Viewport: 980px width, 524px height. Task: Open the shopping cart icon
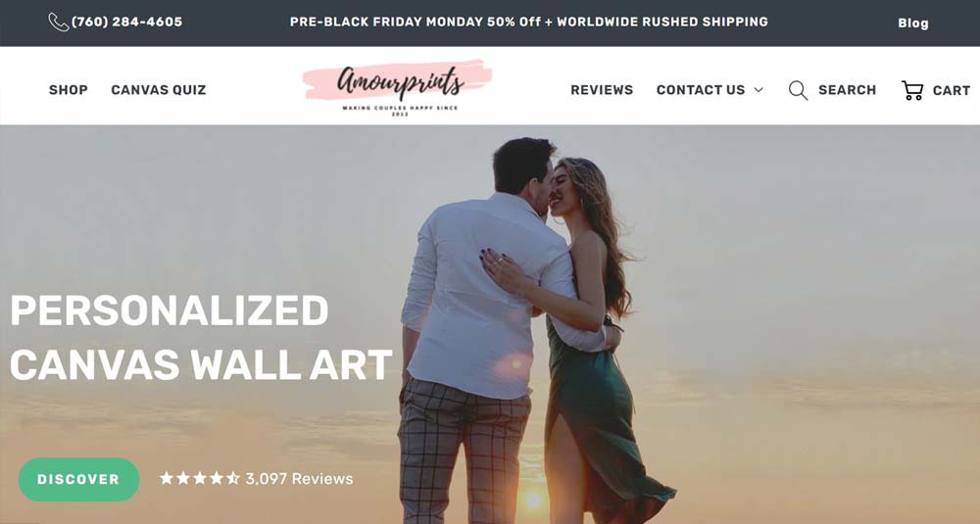coord(911,90)
